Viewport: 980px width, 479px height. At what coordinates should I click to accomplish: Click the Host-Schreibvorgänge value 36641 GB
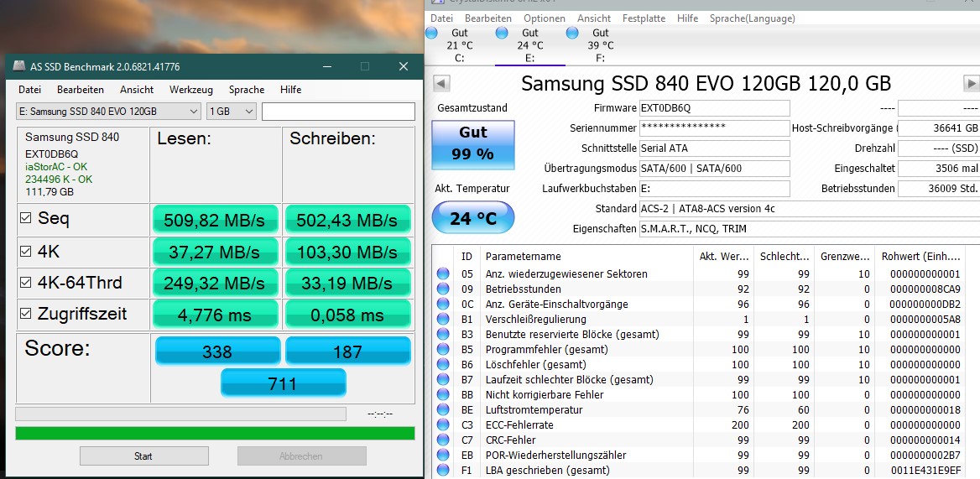point(939,128)
